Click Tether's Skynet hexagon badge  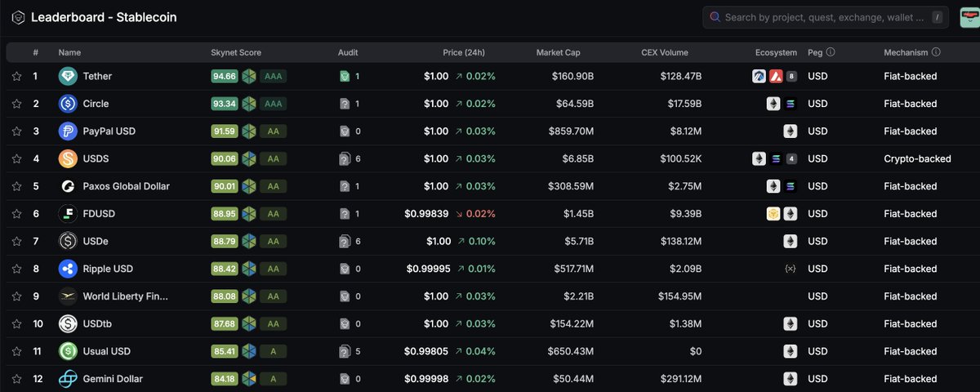tap(249, 76)
